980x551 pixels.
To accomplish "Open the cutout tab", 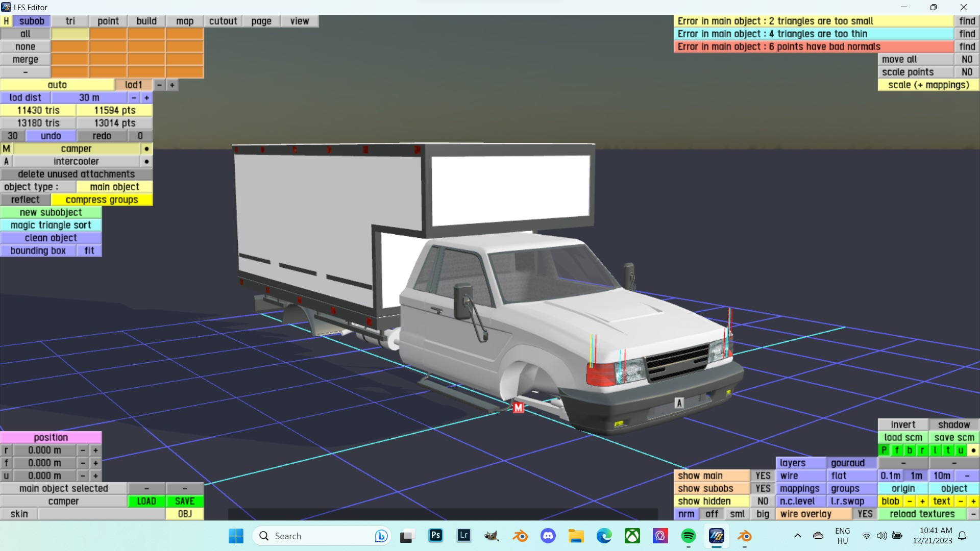I will click(x=223, y=21).
